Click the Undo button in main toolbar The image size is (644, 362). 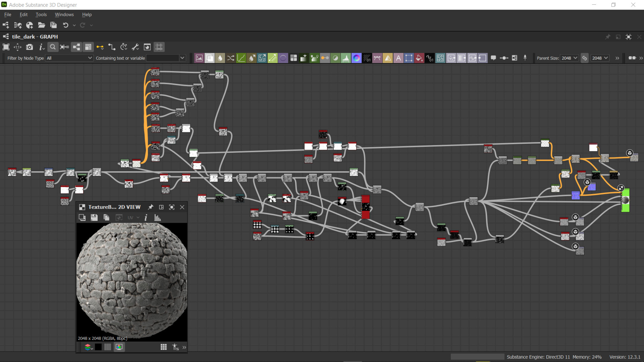click(x=65, y=25)
